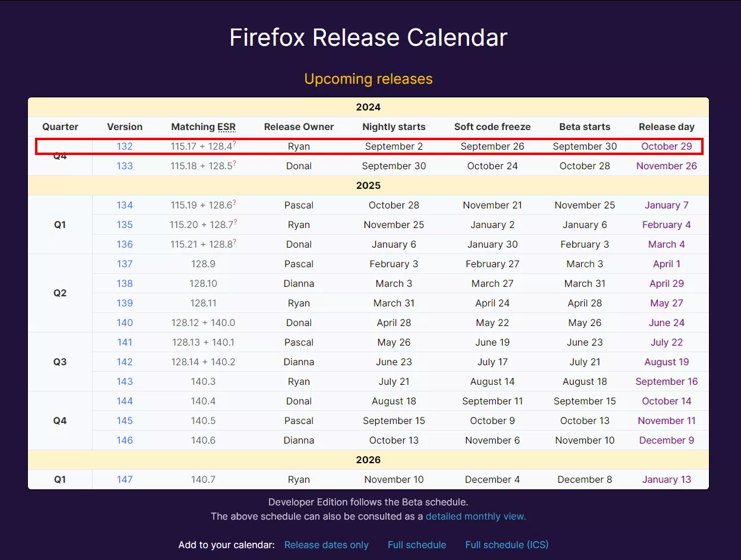
Task: Click the May 27 release day
Action: [667, 303]
